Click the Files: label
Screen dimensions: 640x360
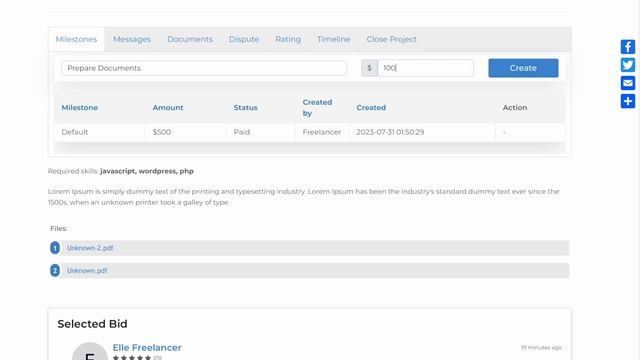[59, 229]
